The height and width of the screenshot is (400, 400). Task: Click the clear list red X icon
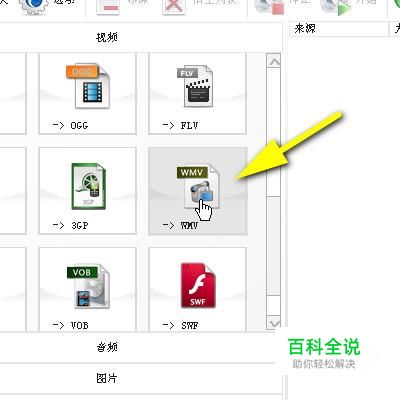click(x=174, y=7)
